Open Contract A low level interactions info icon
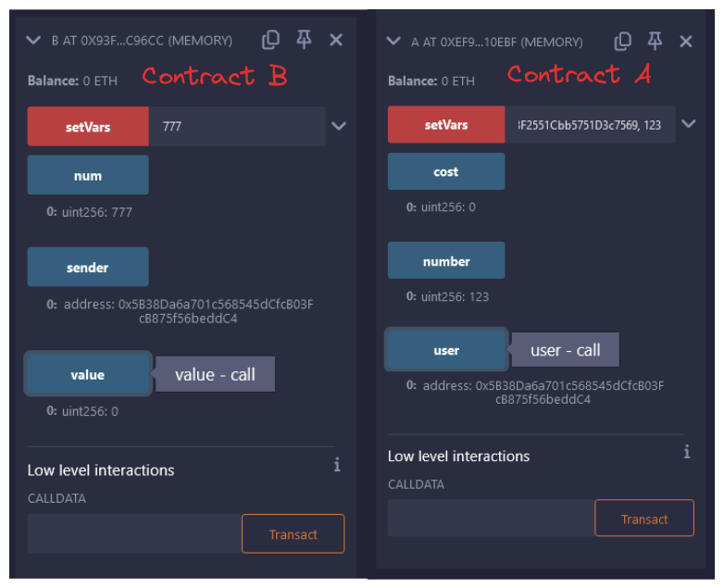The width and height of the screenshot is (724, 588). pos(686,451)
